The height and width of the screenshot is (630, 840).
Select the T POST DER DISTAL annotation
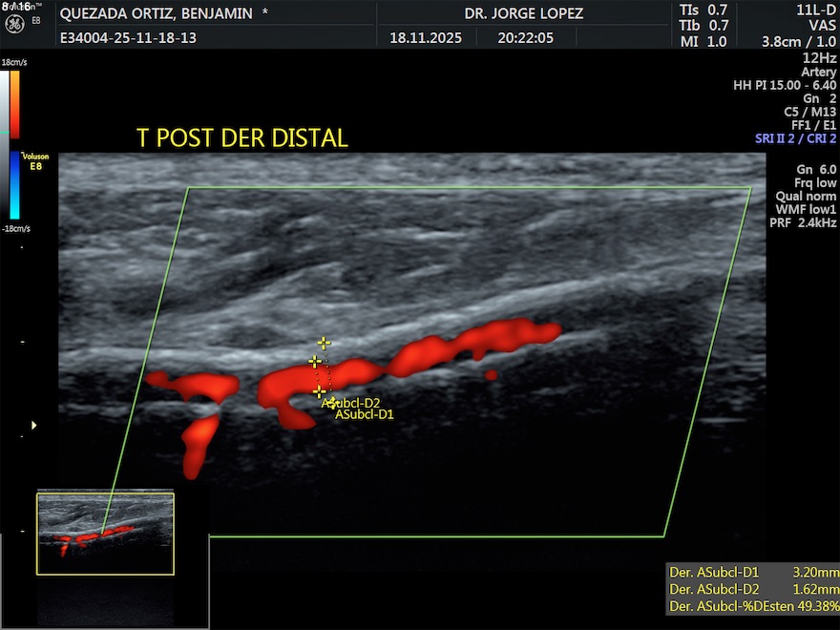(x=241, y=138)
